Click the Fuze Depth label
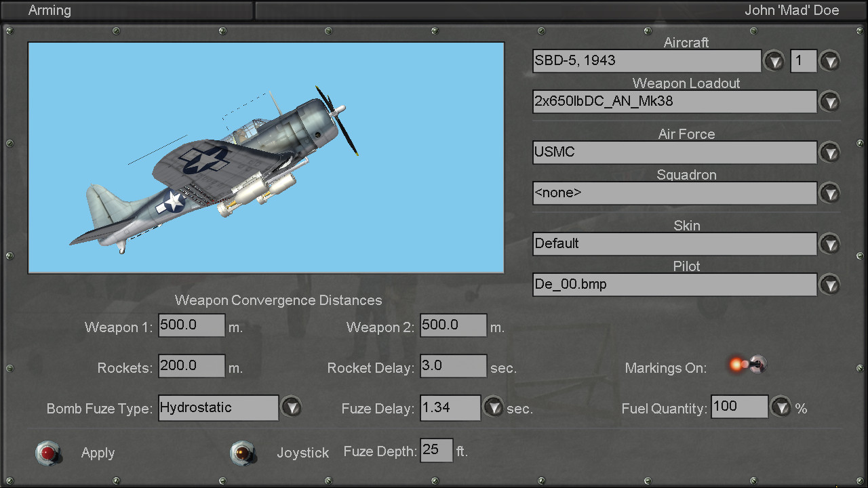The image size is (868, 488). point(380,451)
